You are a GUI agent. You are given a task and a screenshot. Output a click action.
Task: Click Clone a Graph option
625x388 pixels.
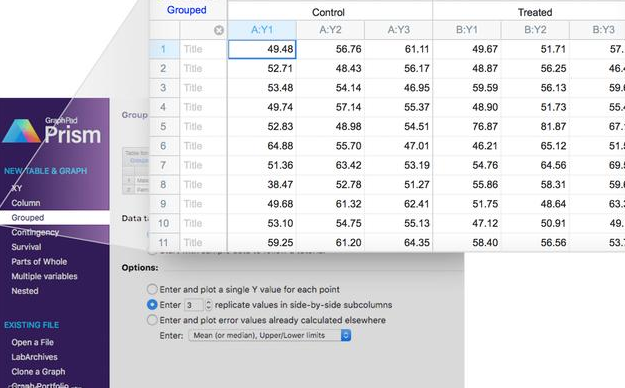click(x=38, y=372)
